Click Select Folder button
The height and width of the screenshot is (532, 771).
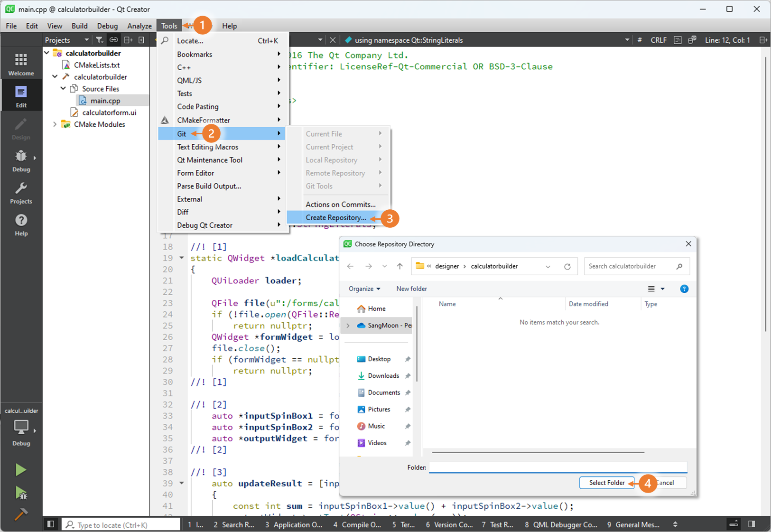coord(607,483)
